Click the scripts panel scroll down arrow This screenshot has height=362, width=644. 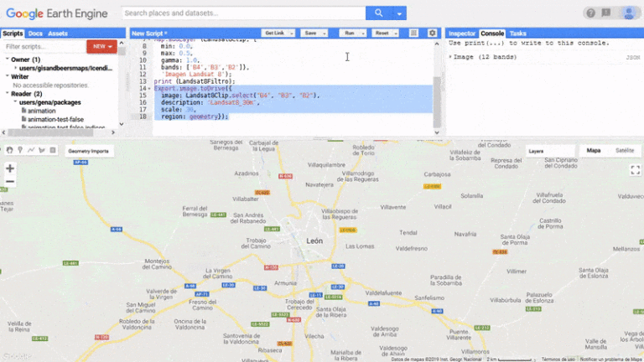pos(122,124)
